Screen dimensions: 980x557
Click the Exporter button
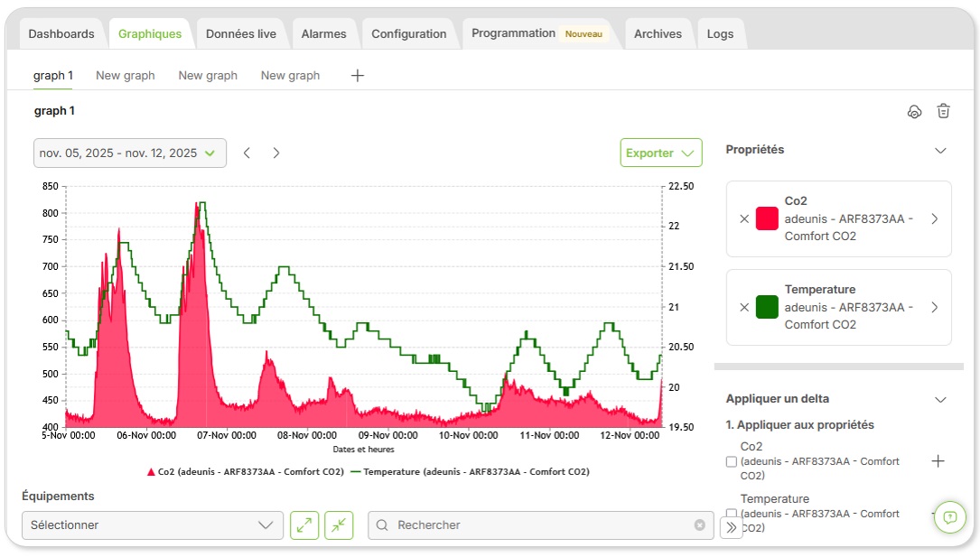point(661,153)
